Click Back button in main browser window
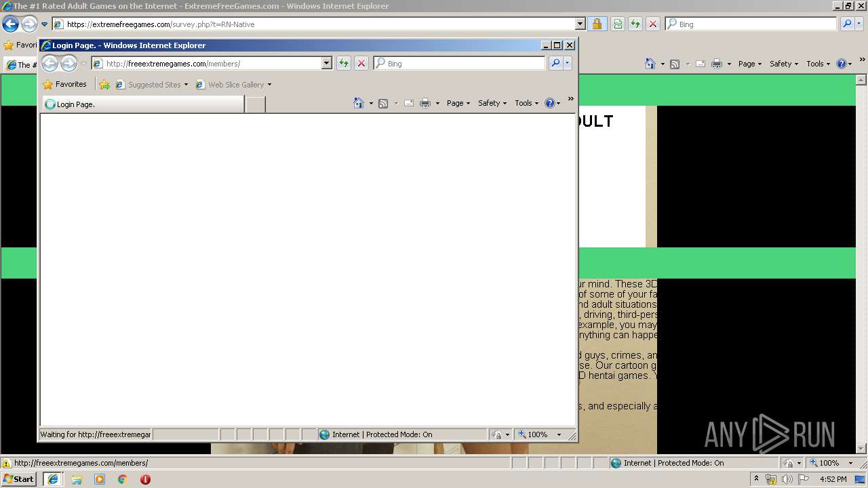Viewport: 868px width, 488px height. (x=10, y=24)
